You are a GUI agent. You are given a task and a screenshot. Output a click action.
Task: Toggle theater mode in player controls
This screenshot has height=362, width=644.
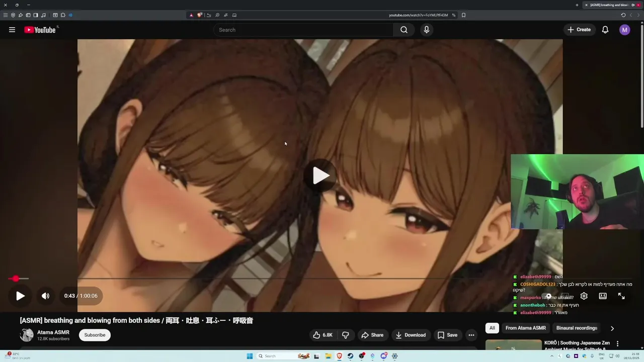tap(603, 296)
